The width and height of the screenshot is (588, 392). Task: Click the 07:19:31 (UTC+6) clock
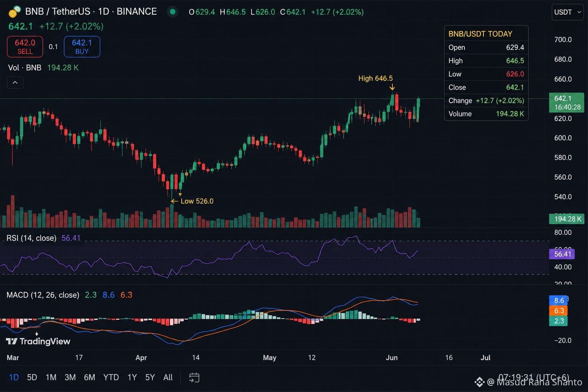pos(534,377)
